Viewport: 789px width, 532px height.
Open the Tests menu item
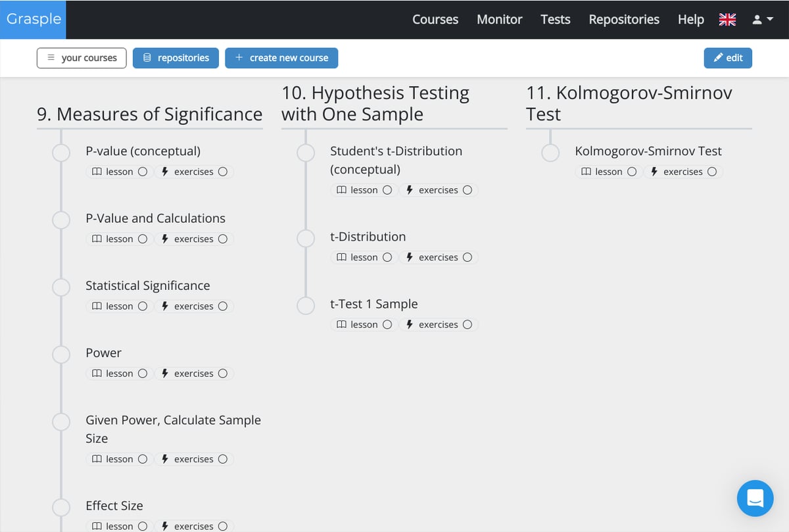point(555,20)
